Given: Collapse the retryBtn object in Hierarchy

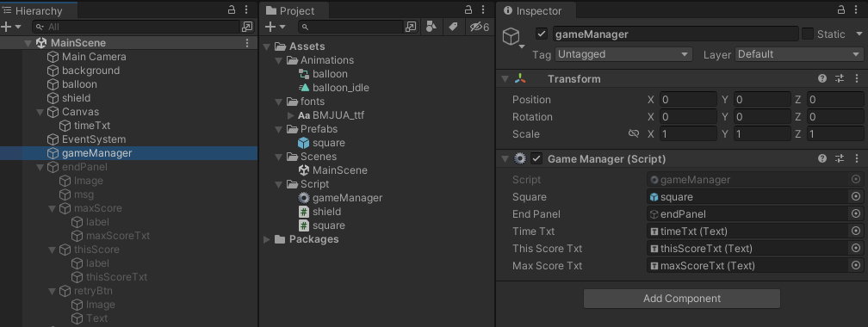Looking at the screenshot, I should (52, 291).
